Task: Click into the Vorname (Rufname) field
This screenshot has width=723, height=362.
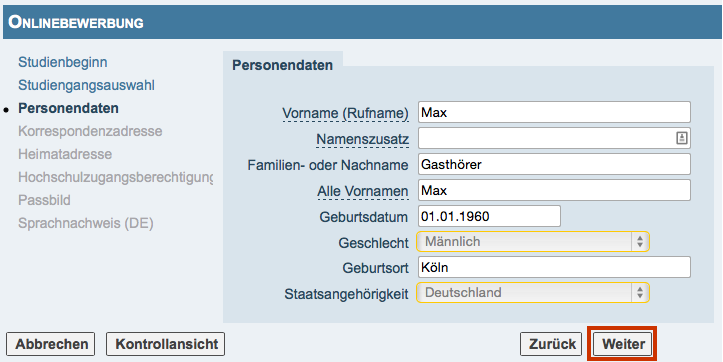Action: pyautogui.click(x=554, y=112)
